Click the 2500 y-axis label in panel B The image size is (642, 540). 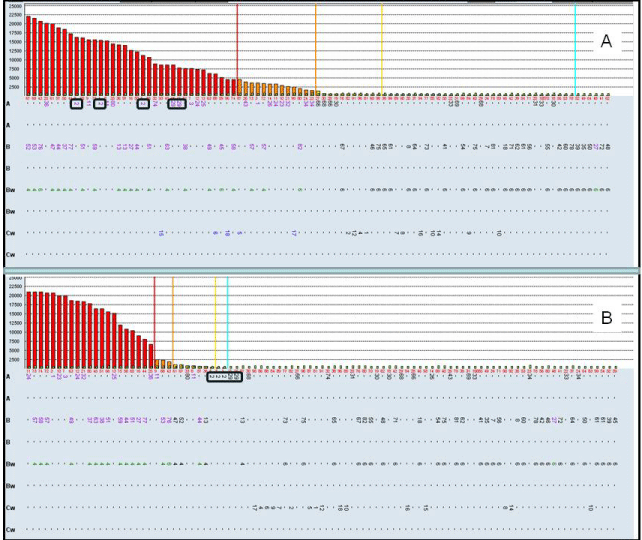tap(16, 360)
